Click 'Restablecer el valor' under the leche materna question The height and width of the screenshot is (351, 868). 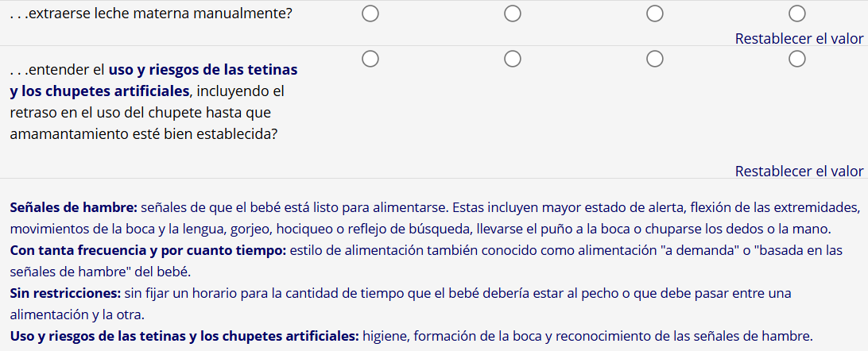click(799, 38)
